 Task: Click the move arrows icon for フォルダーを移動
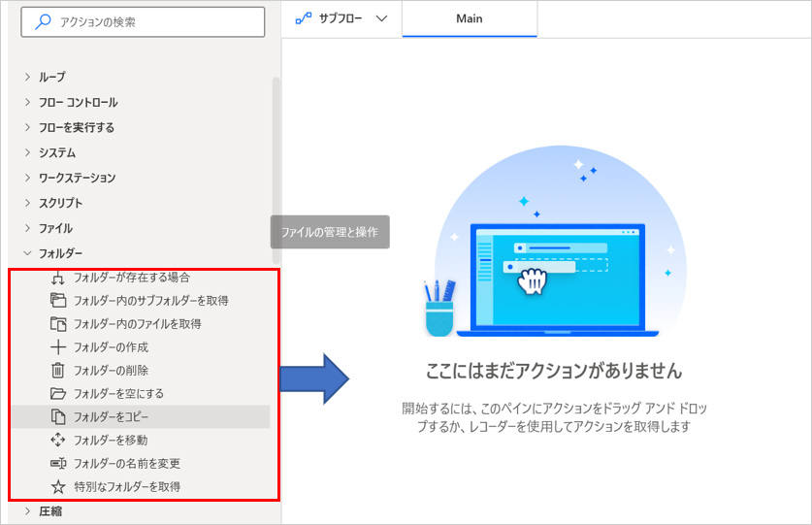pos(57,440)
